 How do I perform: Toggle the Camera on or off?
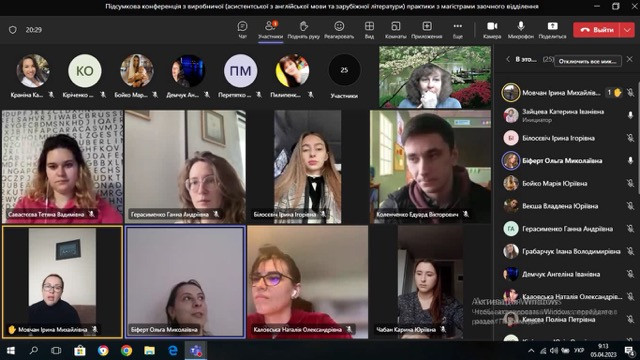point(492,27)
